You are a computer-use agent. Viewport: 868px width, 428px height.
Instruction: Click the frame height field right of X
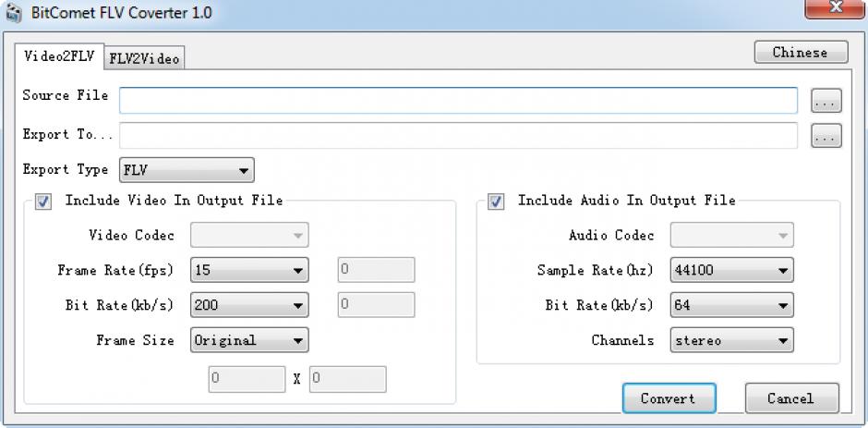click(347, 379)
